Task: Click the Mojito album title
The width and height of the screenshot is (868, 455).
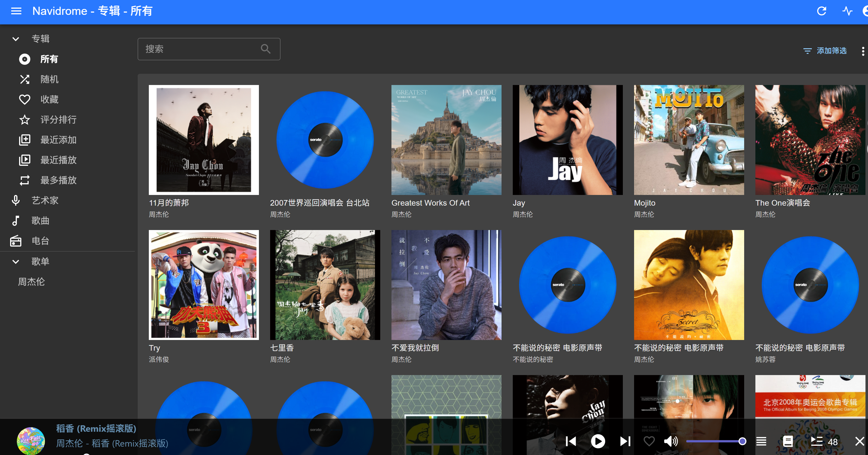Action: [x=644, y=203]
